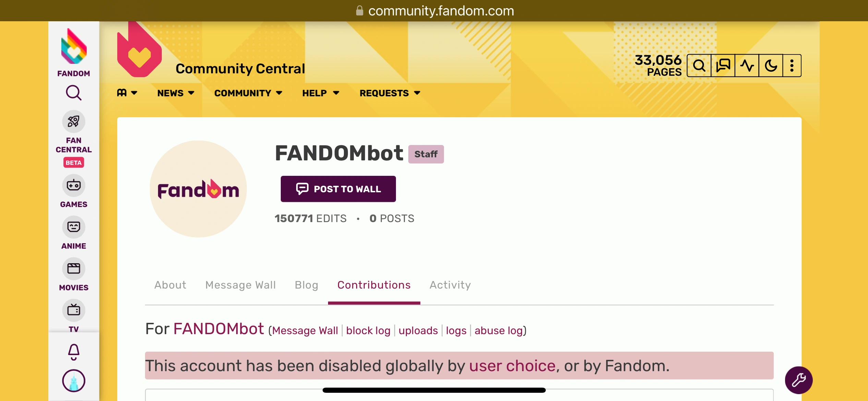Open the kebab more-options menu top right
Screen dimensions: 868x401
click(792, 65)
